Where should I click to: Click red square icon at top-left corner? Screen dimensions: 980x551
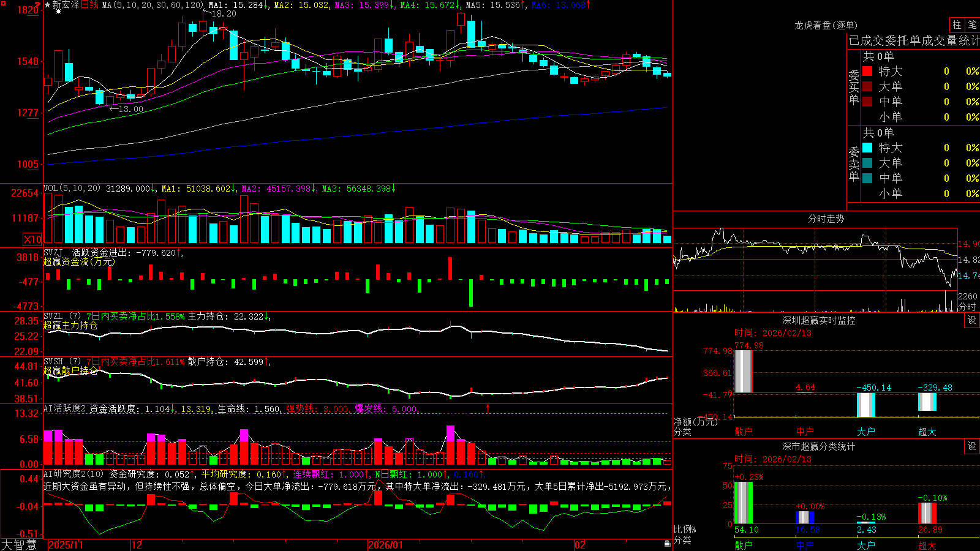(3, 4)
